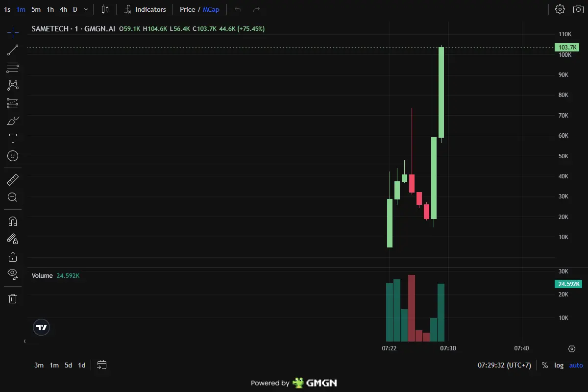Select the ruler measure tool
The height and width of the screenshot is (392, 588).
[13, 180]
